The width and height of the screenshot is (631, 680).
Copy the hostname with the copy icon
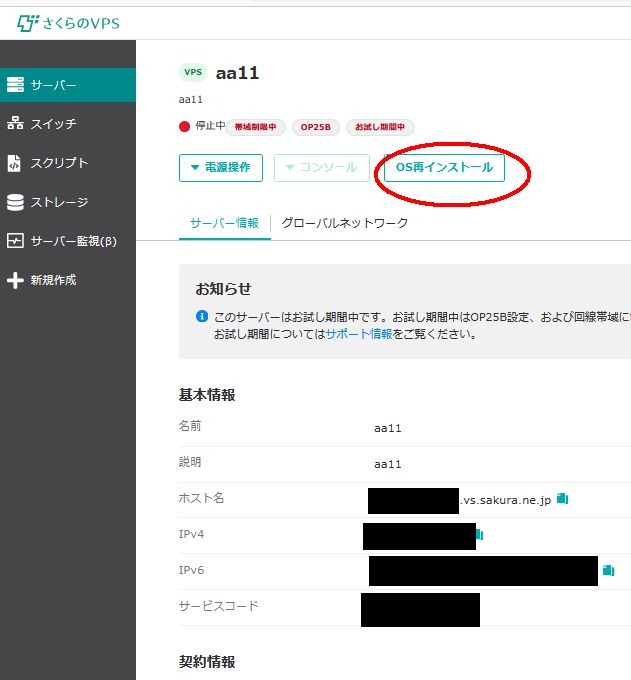tap(562, 498)
